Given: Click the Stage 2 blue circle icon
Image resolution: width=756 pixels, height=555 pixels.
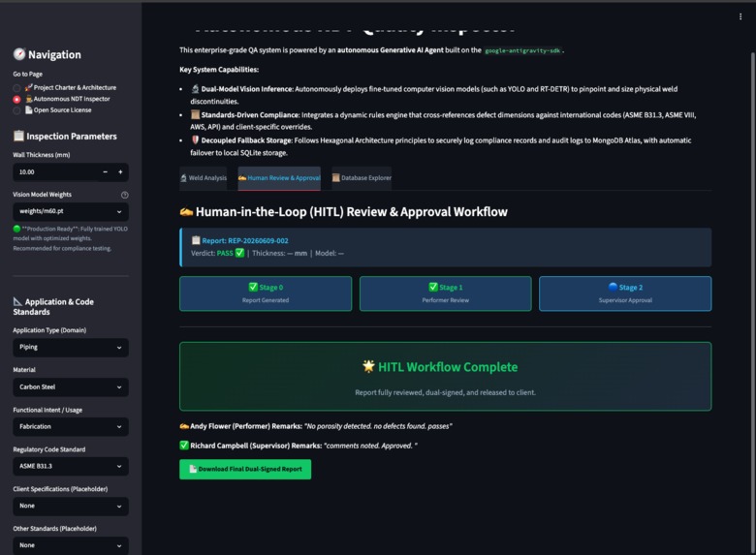Looking at the screenshot, I should (613, 287).
